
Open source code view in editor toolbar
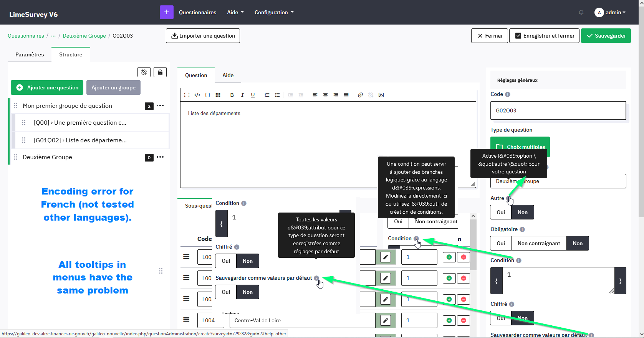(x=197, y=95)
